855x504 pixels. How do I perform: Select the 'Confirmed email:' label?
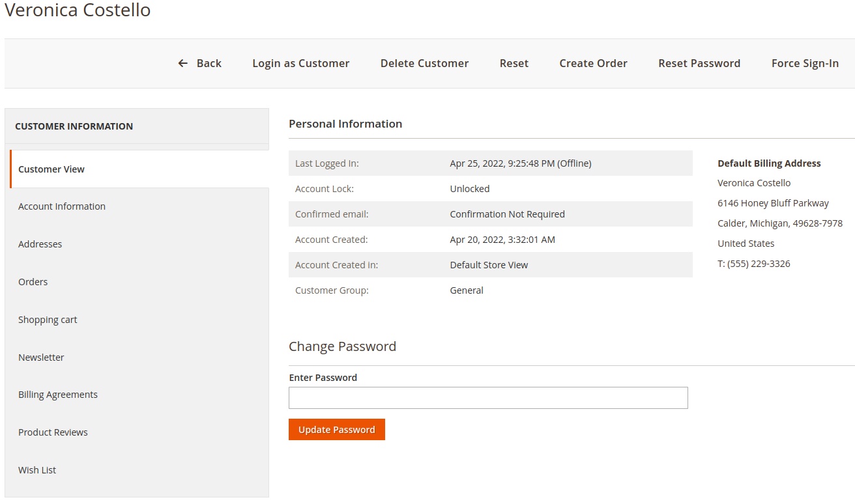332,214
